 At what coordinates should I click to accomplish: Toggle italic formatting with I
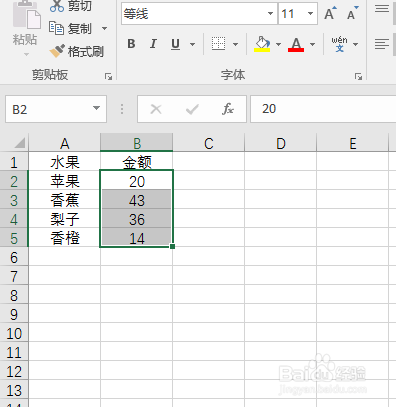[153, 44]
